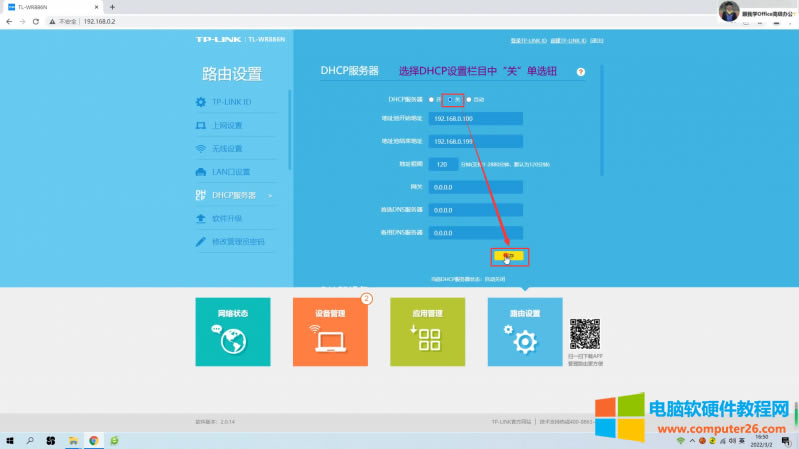
Task: Click the 退出 logout link at top
Action: coord(597,41)
